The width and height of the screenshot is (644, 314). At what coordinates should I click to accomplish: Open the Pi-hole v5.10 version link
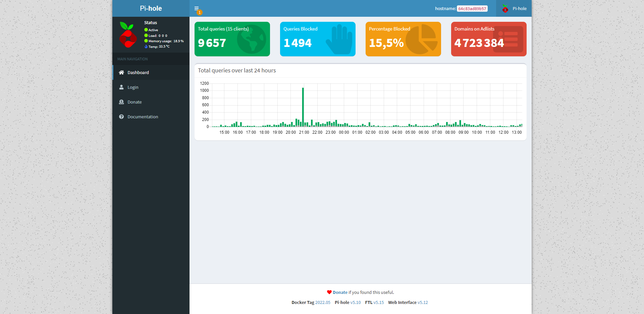(355, 303)
